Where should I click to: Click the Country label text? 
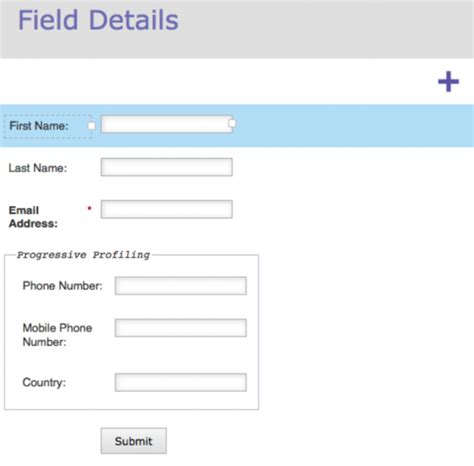(x=44, y=382)
